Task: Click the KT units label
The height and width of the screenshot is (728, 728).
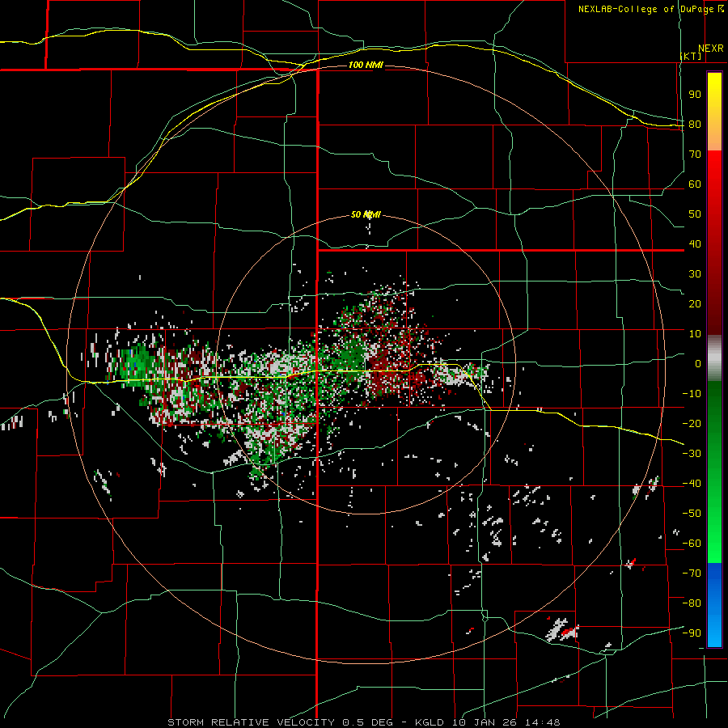Action: (x=692, y=56)
